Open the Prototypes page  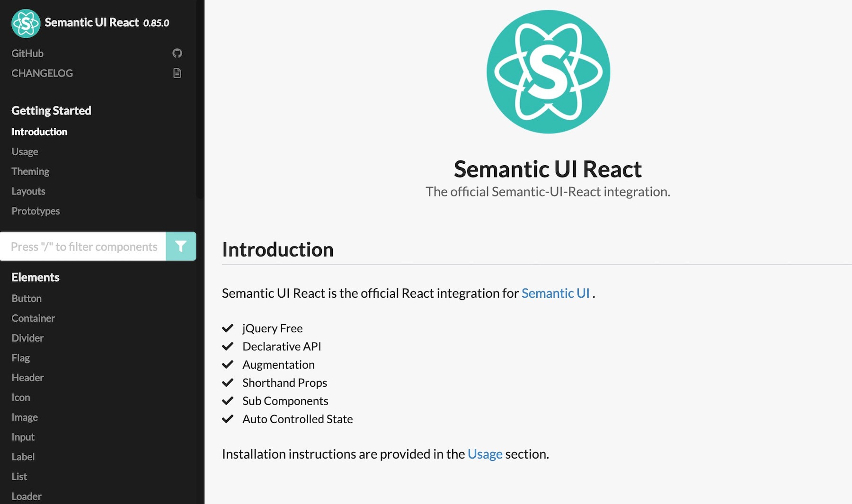point(35,211)
